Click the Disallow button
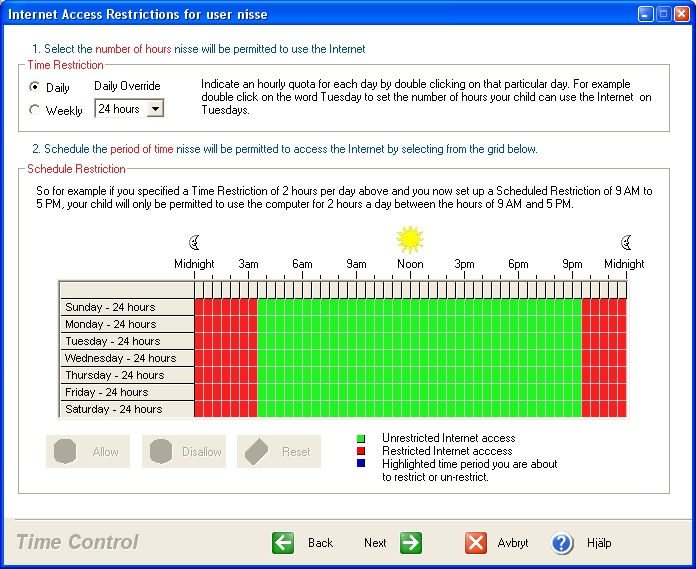The width and height of the screenshot is (696, 569). pyautogui.click(x=184, y=451)
